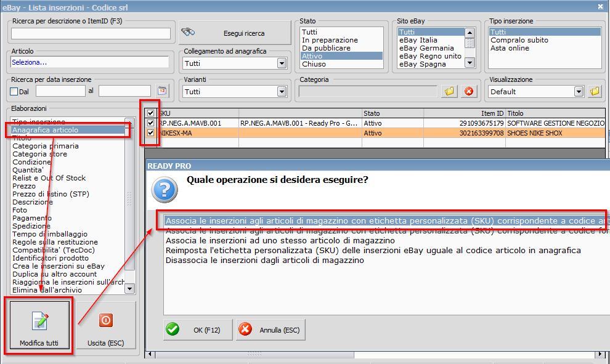Viewport: 610px width, 364px height.
Task: Close the eBay Lista inserzioni window
Action: (600, 7)
